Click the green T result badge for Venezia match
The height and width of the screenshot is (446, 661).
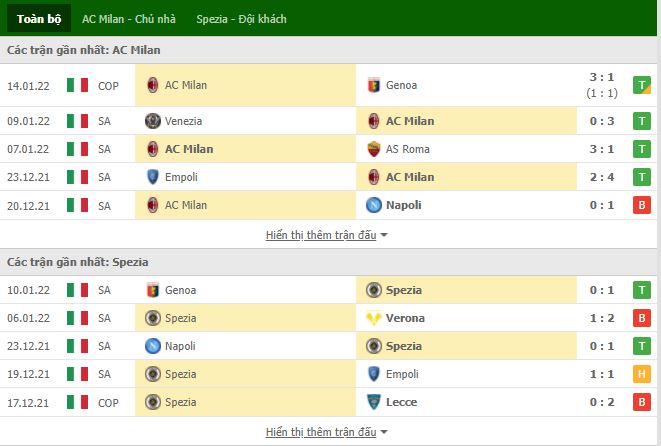coord(642,121)
